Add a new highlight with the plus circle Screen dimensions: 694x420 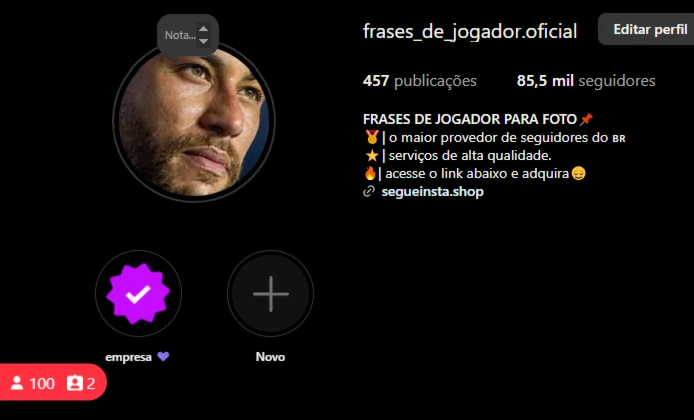tap(270, 293)
